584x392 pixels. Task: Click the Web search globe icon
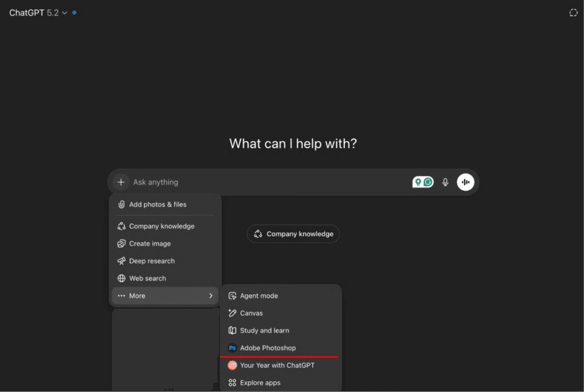[121, 278]
